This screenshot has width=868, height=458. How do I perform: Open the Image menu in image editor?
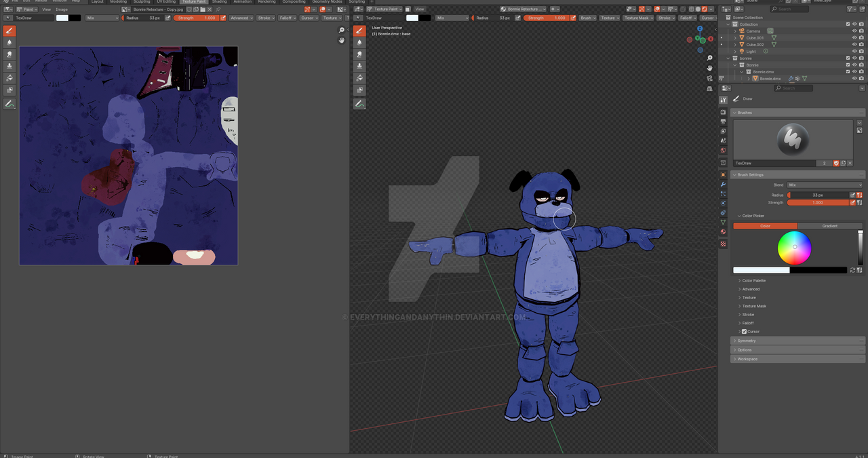(62, 9)
